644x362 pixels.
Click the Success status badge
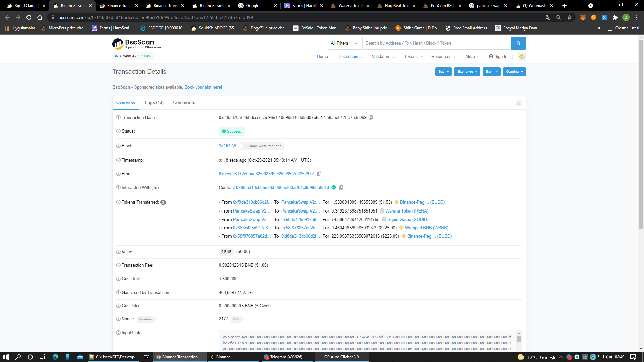[x=231, y=131]
